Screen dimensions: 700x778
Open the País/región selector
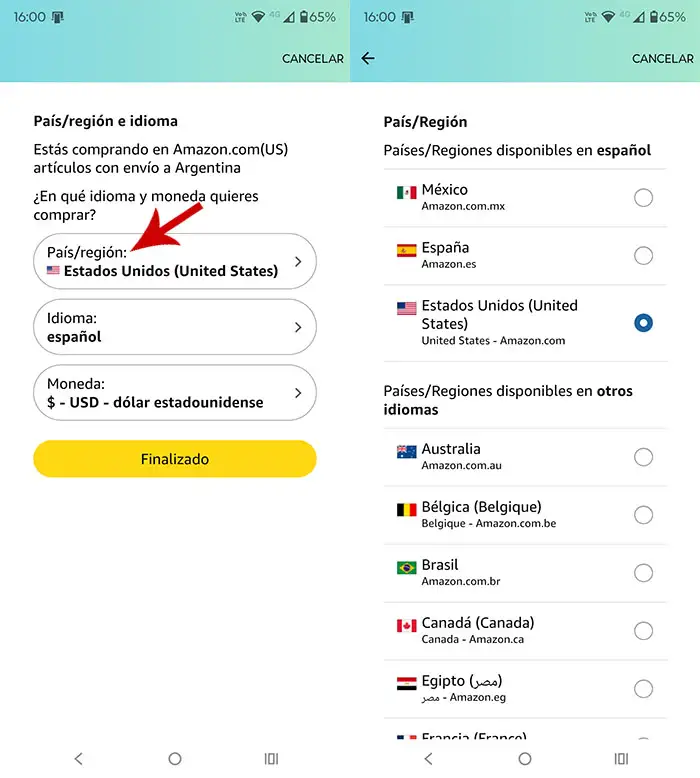click(175, 262)
